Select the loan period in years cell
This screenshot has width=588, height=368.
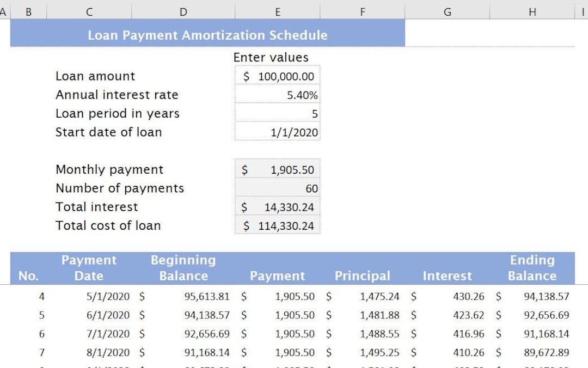point(277,113)
